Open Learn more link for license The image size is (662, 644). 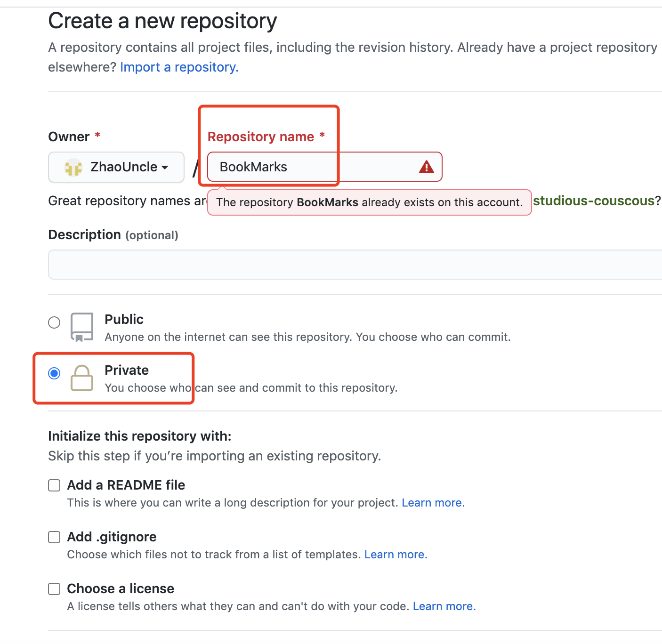pos(444,606)
